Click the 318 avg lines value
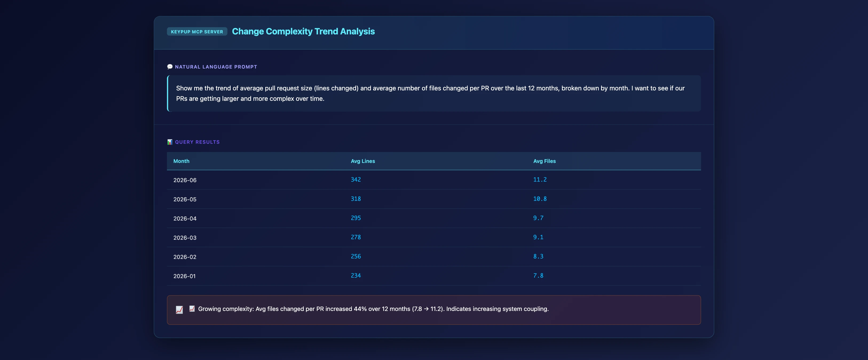Viewport: 868px width, 360px height. pos(356,199)
